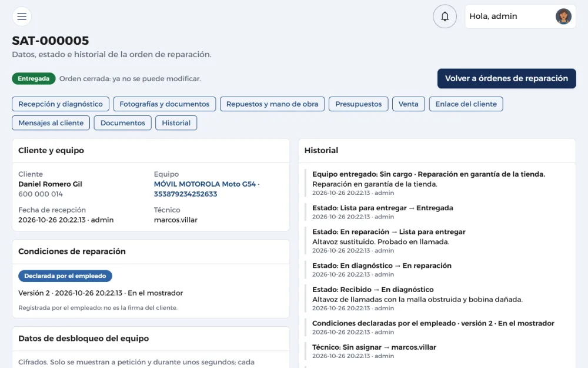Jump to 'Recepción y diagnóstico' section
Viewport: 588px width, 368px height.
coord(61,104)
